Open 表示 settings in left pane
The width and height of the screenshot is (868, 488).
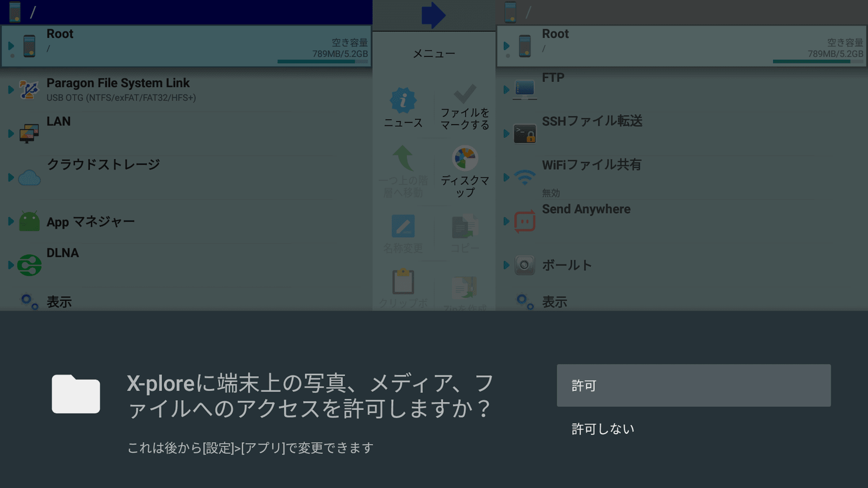coord(59,302)
